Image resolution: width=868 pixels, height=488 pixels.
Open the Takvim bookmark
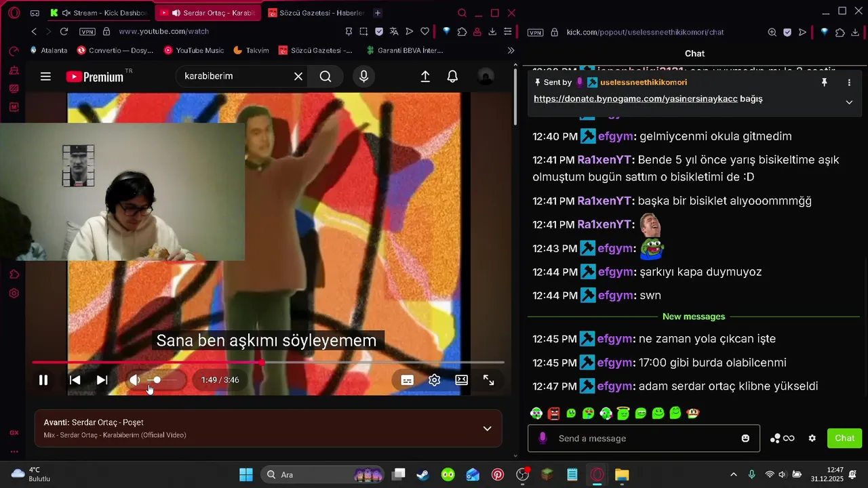(x=251, y=50)
